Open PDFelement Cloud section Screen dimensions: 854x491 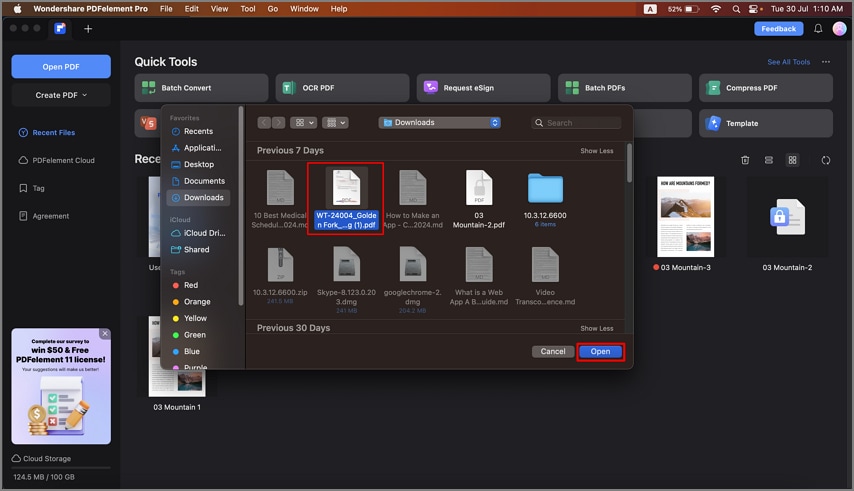(57, 160)
